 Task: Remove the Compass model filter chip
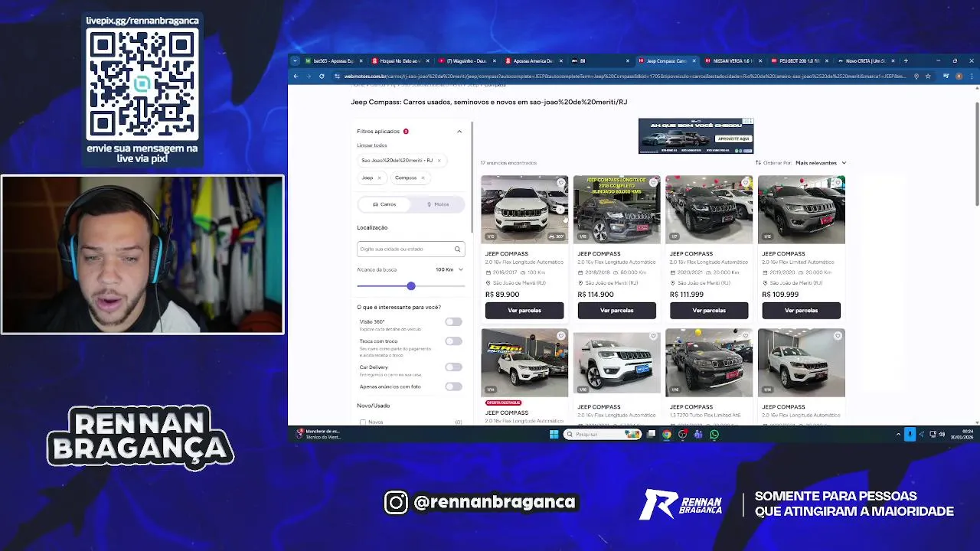(x=423, y=178)
